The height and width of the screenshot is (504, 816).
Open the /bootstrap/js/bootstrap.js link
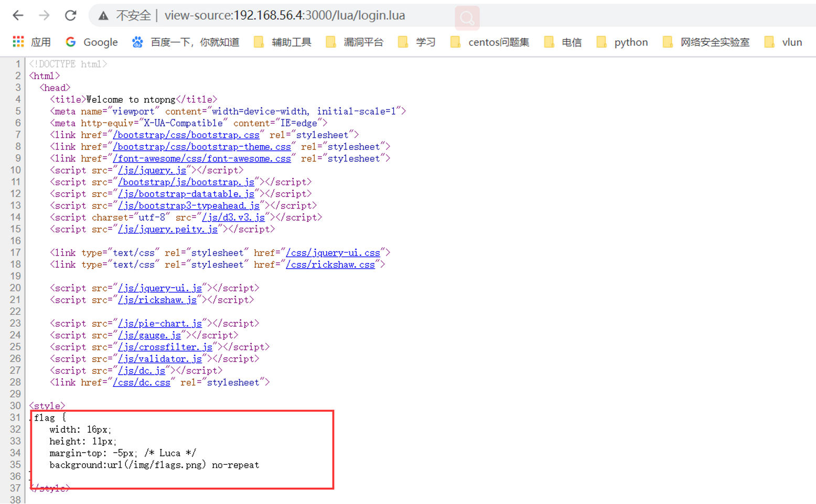coord(186,182)
